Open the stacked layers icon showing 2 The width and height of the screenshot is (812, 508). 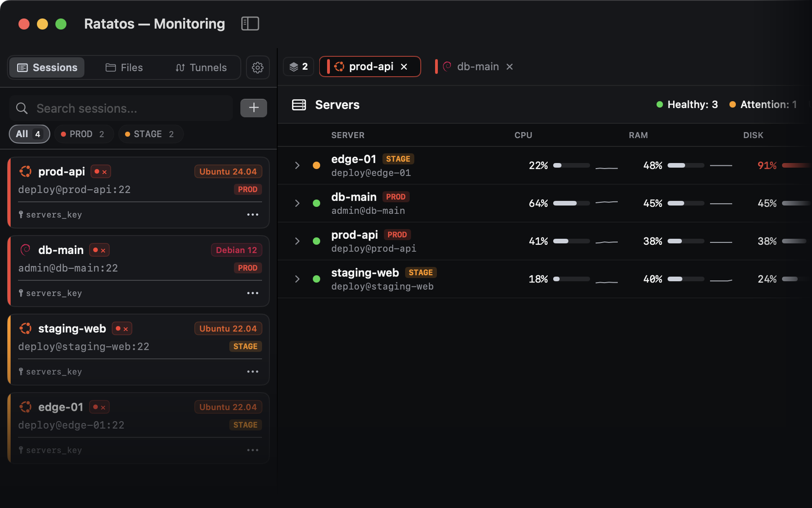click(298, 67)
